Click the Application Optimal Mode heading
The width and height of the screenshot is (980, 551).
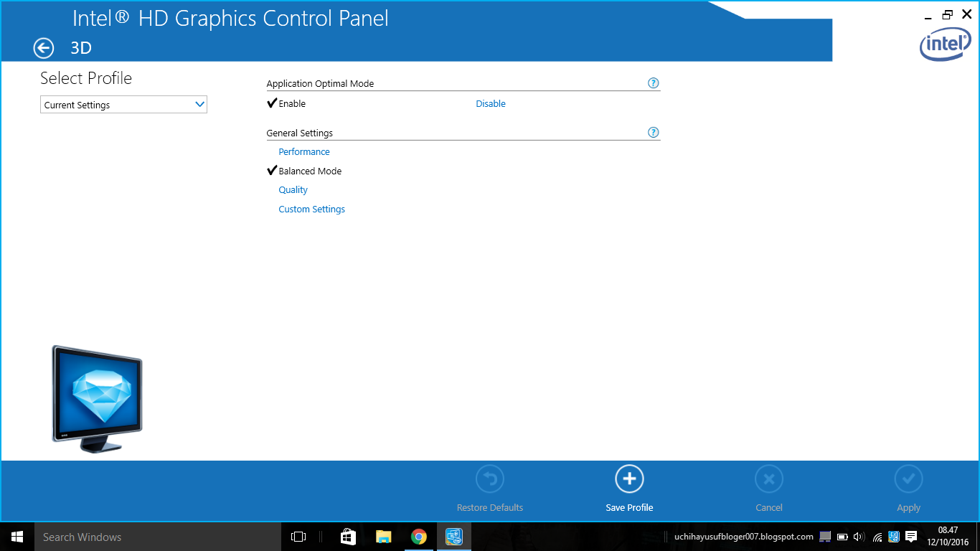tap(320, 84)
